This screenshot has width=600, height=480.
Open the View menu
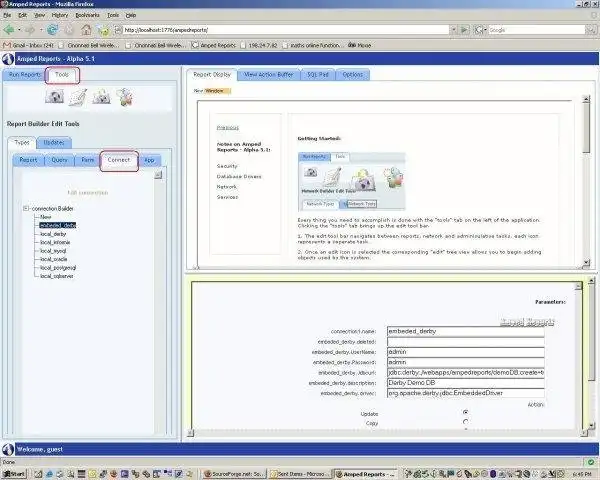click(39, 15)
